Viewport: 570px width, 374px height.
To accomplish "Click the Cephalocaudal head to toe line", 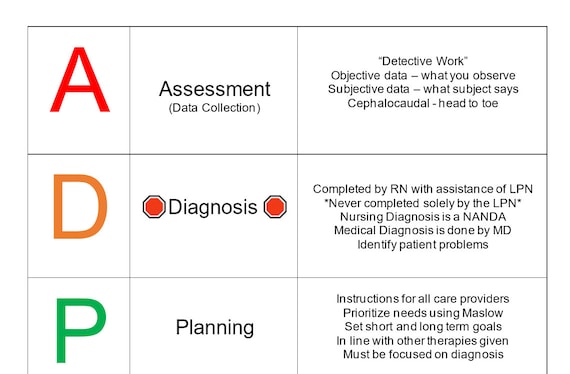I will click(423, 104).
